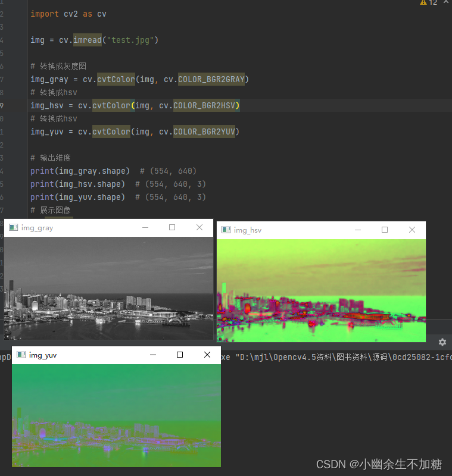Click the warnings indicator showing 12

tap(429, 2)
